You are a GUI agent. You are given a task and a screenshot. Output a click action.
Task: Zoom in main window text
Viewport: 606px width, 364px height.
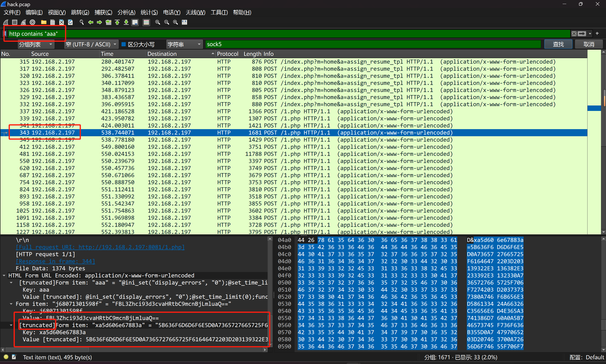pos(158,22)
